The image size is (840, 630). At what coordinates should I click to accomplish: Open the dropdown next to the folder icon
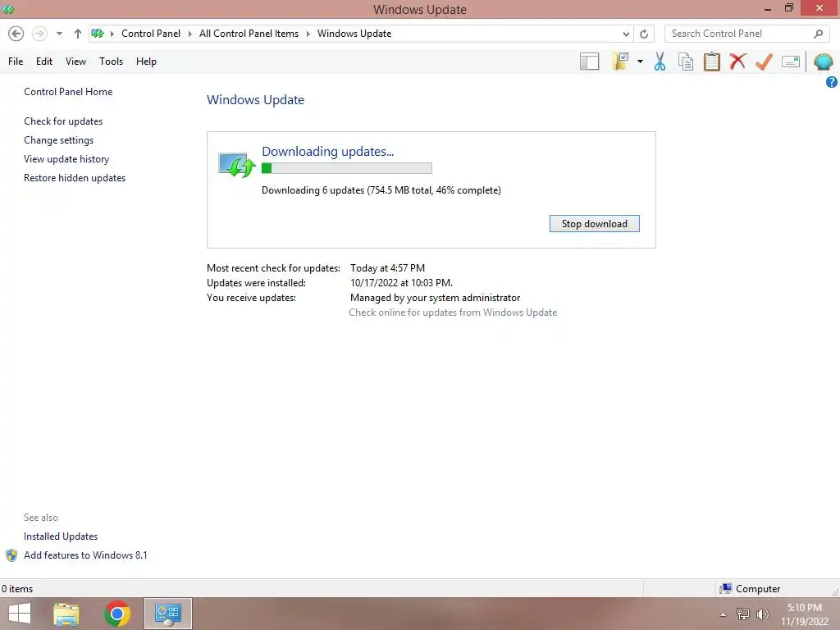coord(640,62)
